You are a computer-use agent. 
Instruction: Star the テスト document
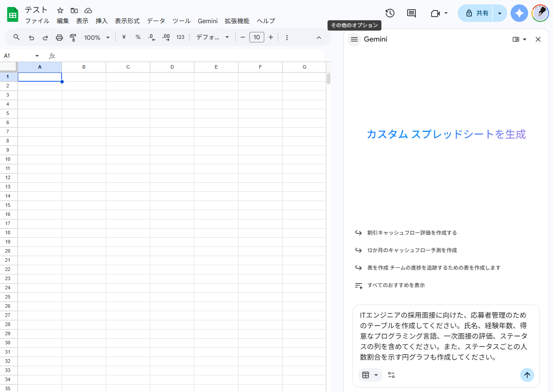(x=60, y=10)
